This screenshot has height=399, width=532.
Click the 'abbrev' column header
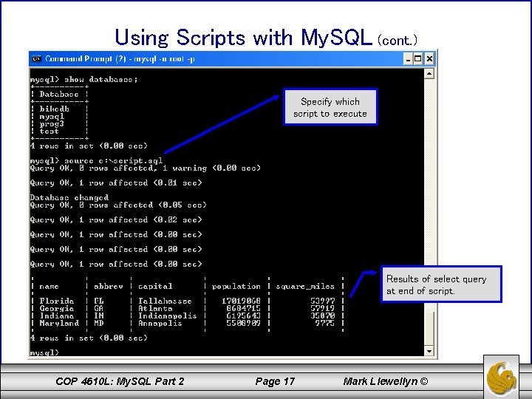pos(108,287)
